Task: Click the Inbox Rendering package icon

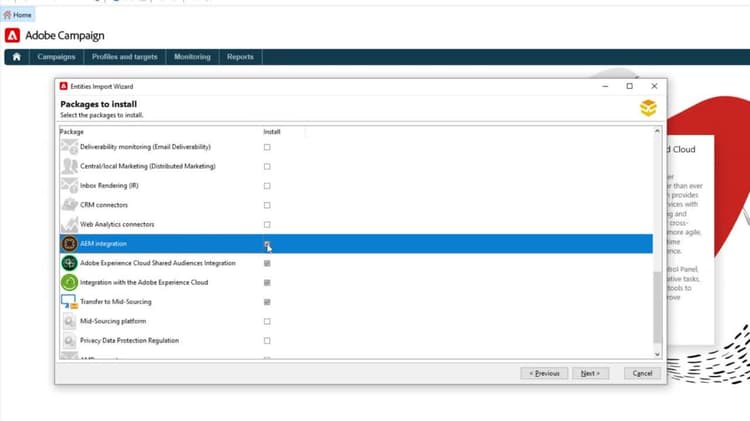Action: point(69,186)
